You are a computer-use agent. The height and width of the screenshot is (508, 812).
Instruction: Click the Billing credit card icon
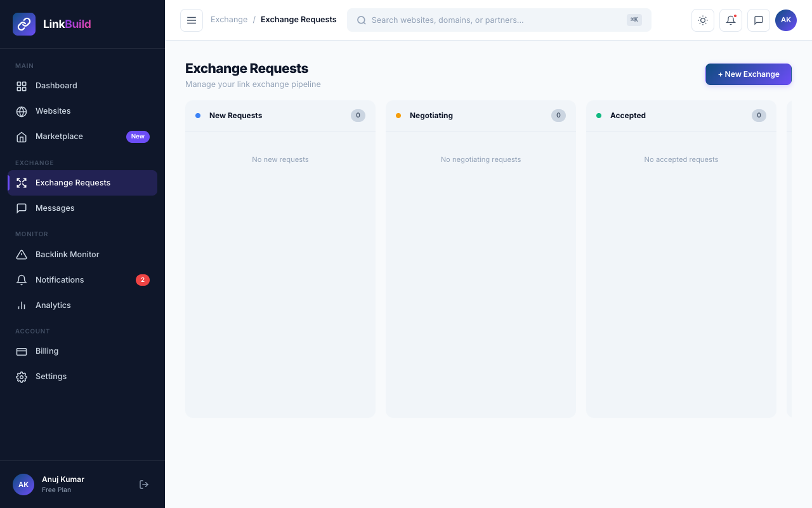(22, 351)
